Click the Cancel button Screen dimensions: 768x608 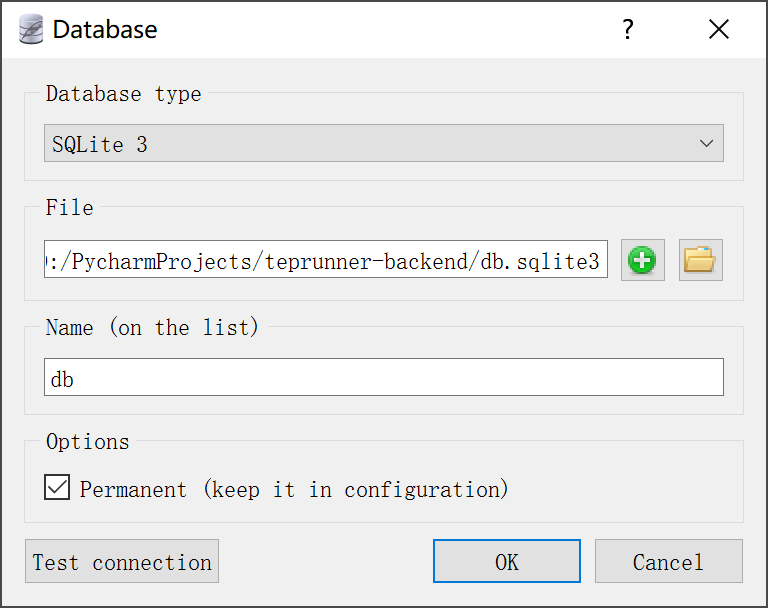tap(668, 561)
